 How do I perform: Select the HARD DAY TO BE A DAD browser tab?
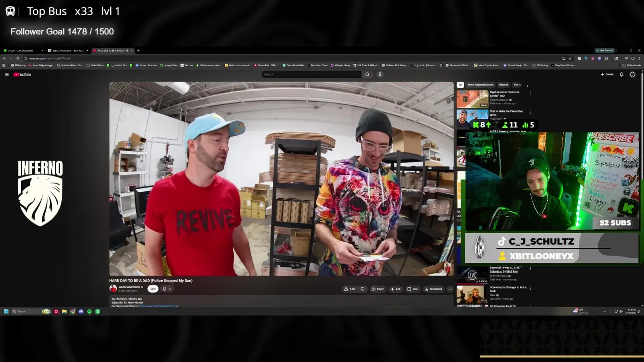(113, 50)
